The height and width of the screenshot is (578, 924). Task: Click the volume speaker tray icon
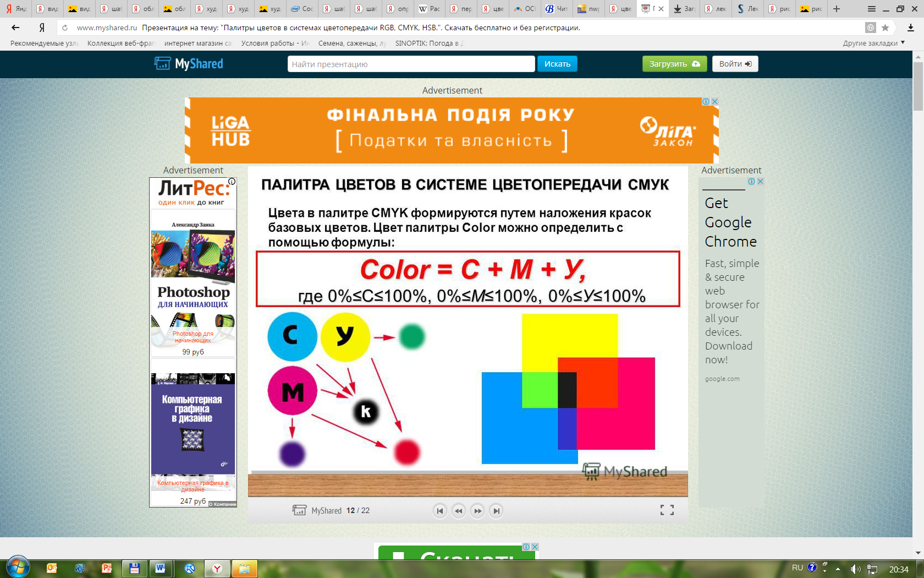855,569
